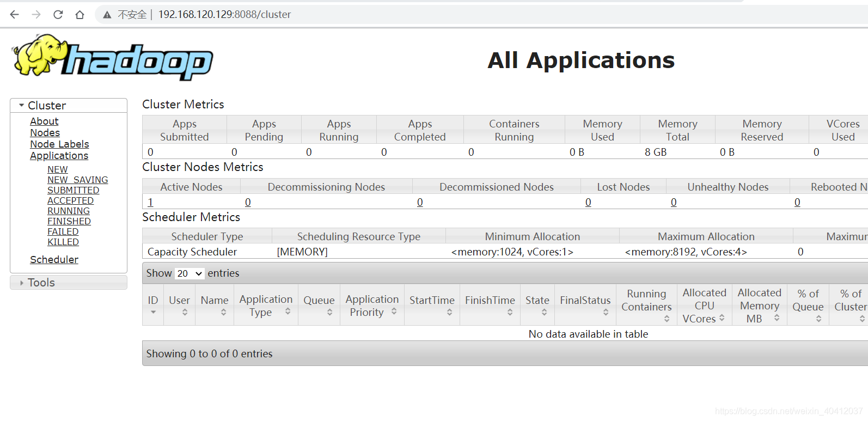The height and width of the screenshot is (421, 868).
Task: Open the Lost Nodes count link
Action: pyautogui.click(x=588, y=203)
